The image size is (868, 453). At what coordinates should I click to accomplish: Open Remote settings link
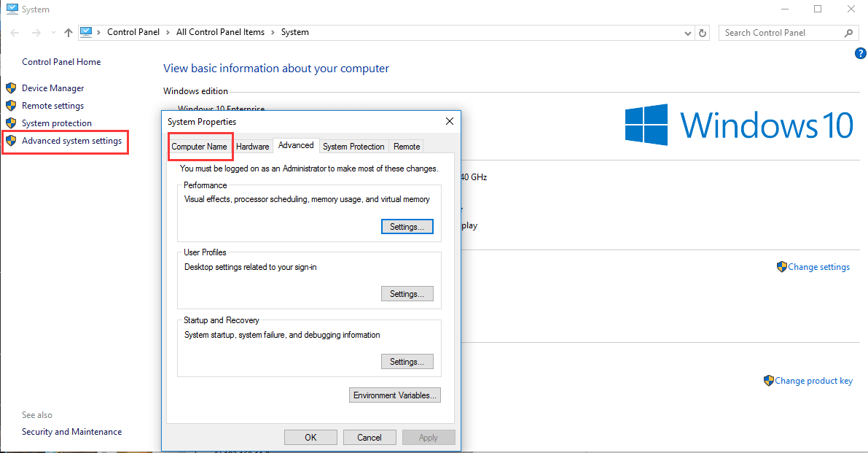[53, 106]
